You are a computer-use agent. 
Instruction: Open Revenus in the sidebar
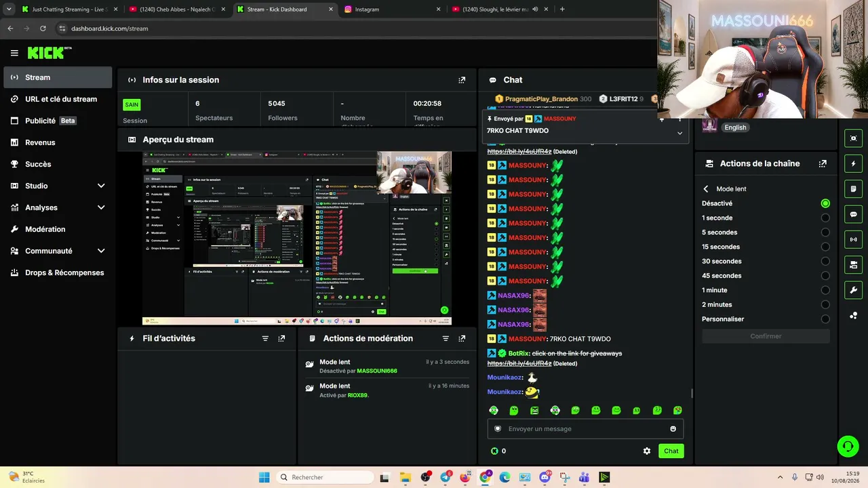coord(58,142)
